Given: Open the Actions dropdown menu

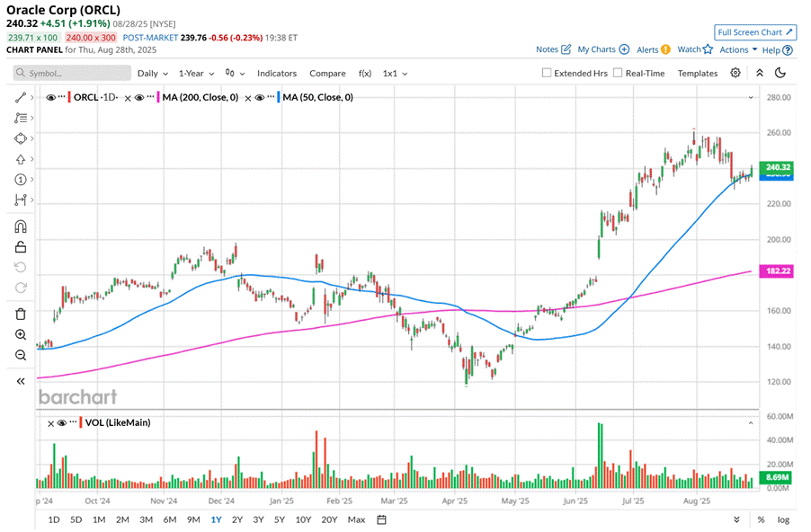Looking at the screenshot, I should (738, 49).
